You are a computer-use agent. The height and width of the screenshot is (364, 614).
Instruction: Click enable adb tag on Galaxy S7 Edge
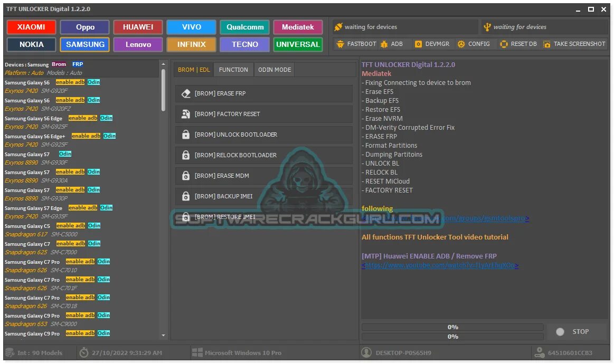click(x=83, y=207)
